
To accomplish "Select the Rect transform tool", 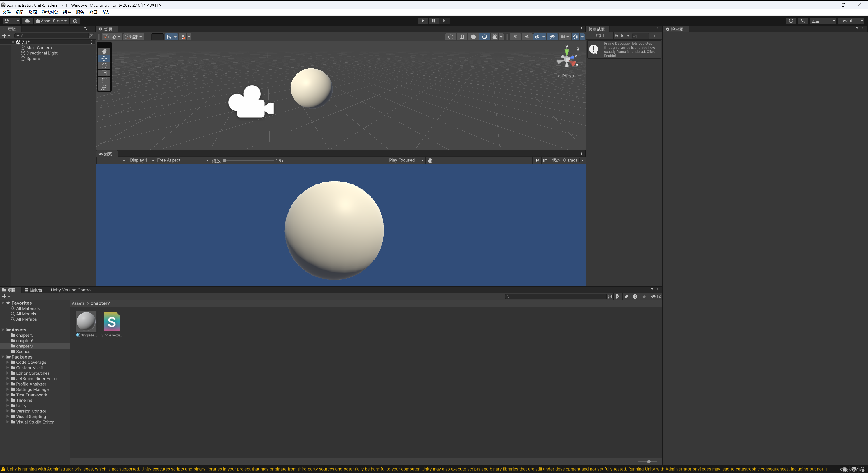I will click(x=104, y=80).
